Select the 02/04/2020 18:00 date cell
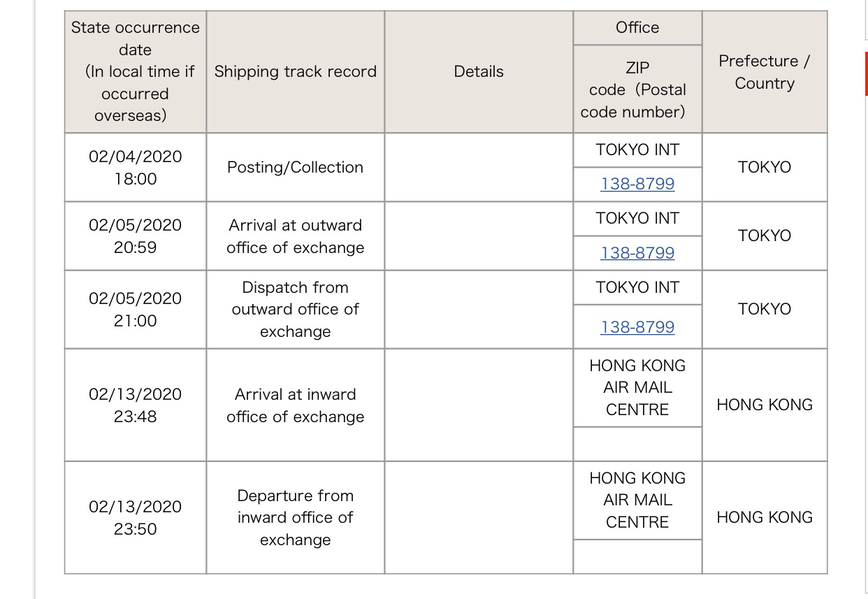This screenshot has width=868, height=599. click(x=136, y=167)
